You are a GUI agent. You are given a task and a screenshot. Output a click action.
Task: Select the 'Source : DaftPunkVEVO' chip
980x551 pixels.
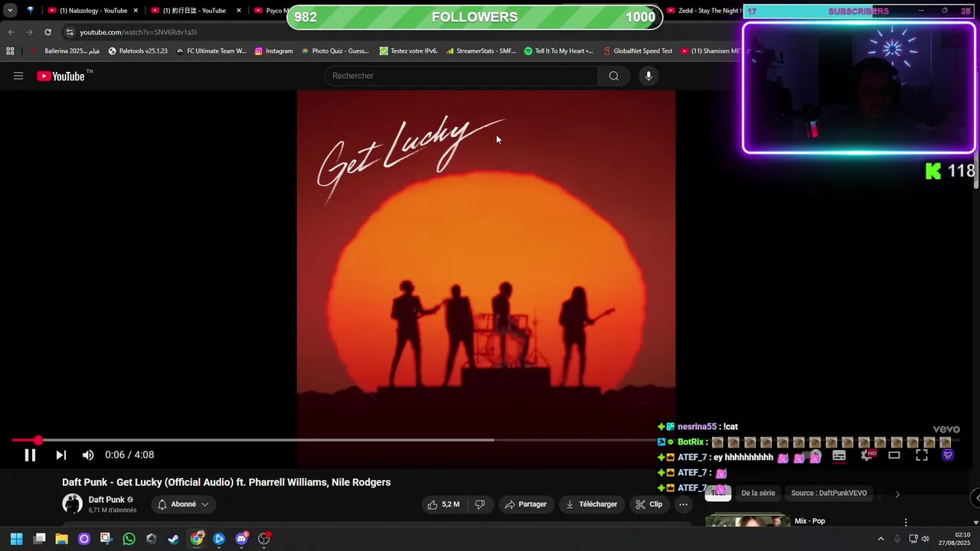pyautogui.click(x=828, y=494)
